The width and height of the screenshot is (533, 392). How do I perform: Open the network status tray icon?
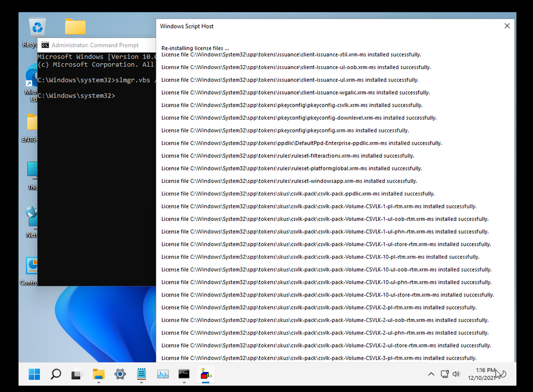445,374
